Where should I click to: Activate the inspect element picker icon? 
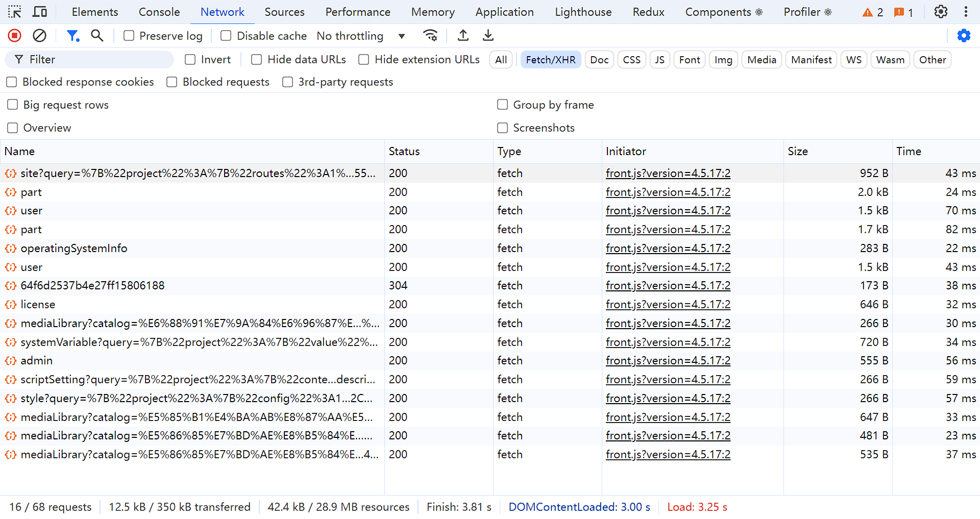pos(15,12)
